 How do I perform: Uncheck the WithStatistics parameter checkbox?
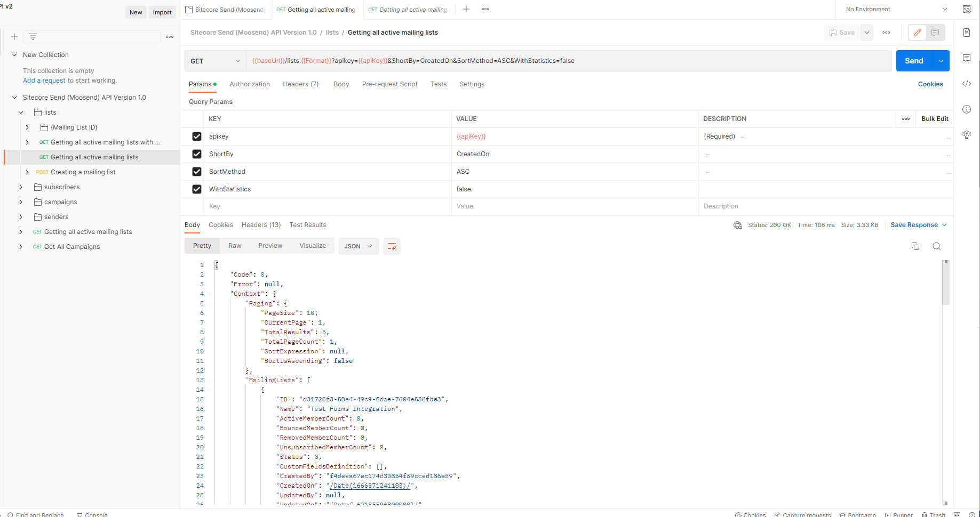coord(197,189)
